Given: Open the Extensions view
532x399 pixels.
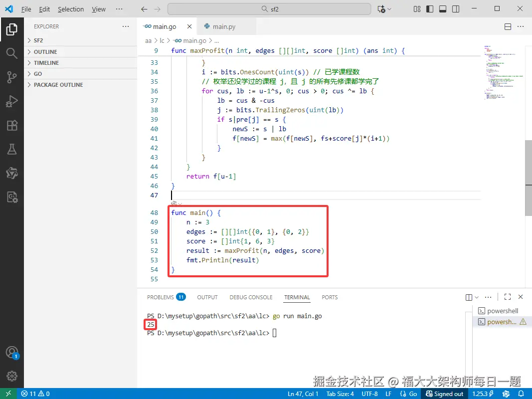Looking at the screenshot, I should 12,125.
